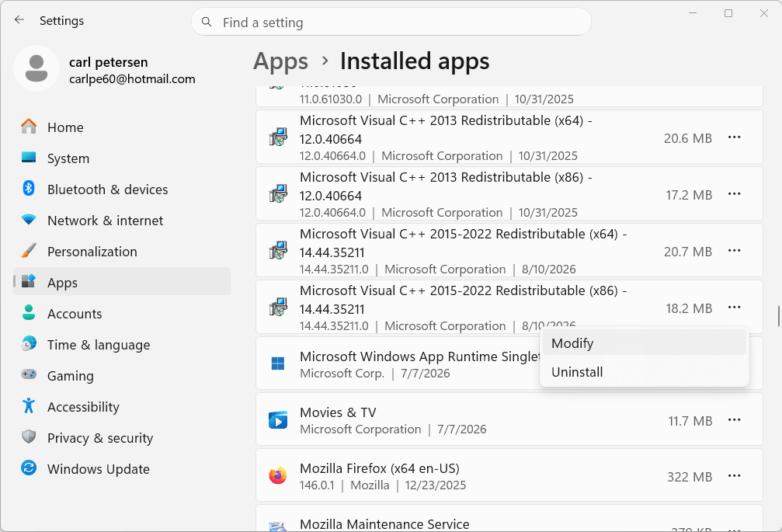Click the 322 MB size value
This screenshot has height=532, width=782.
coord(690,477)
